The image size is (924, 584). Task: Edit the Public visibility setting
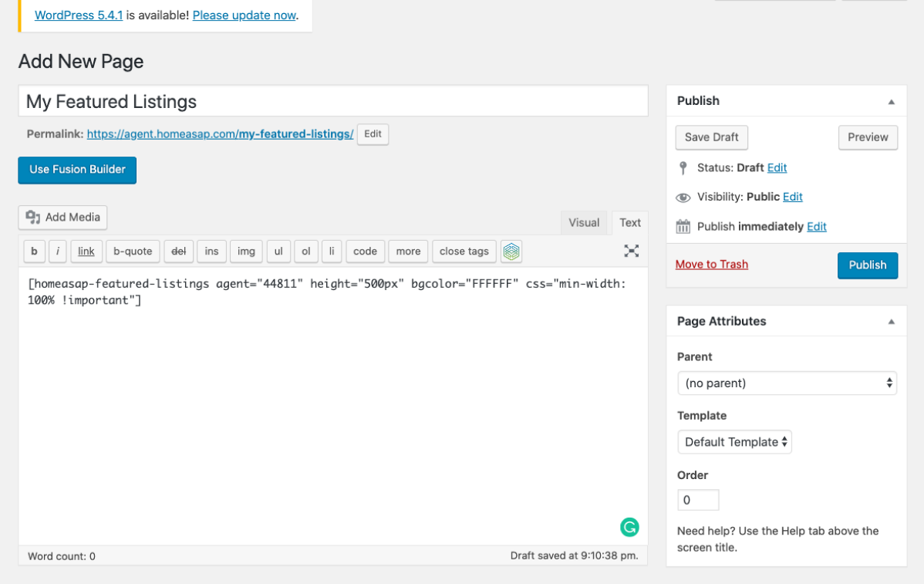[x=793, y=197]
